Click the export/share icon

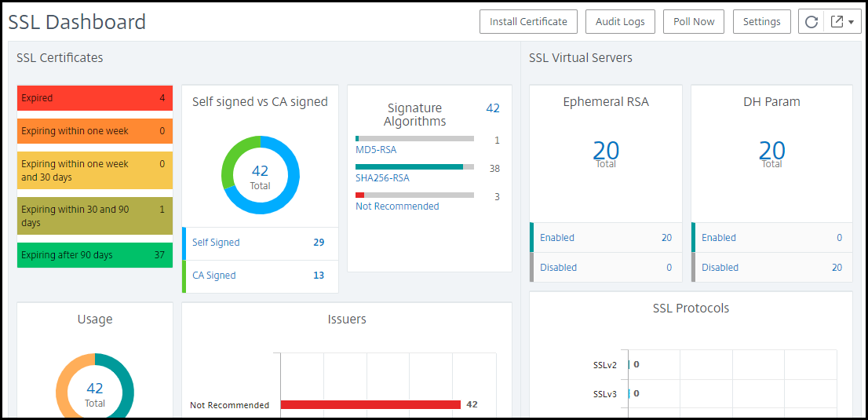837,22
